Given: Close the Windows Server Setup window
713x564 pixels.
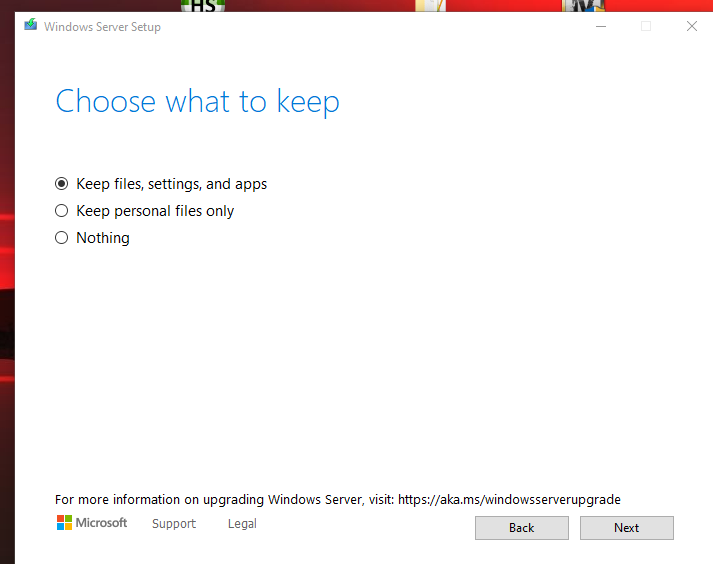Looking at the screenshot, I should 692,26.
